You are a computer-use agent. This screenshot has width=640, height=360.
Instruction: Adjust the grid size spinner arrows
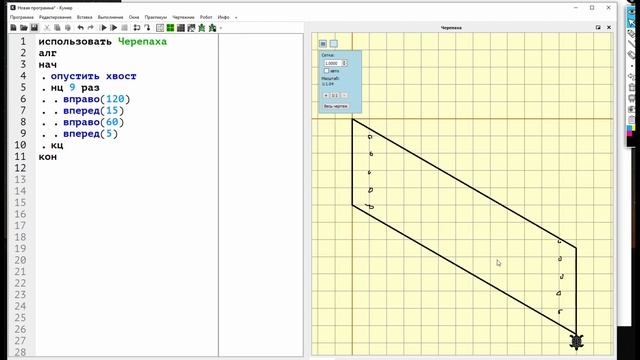(344, 63)
